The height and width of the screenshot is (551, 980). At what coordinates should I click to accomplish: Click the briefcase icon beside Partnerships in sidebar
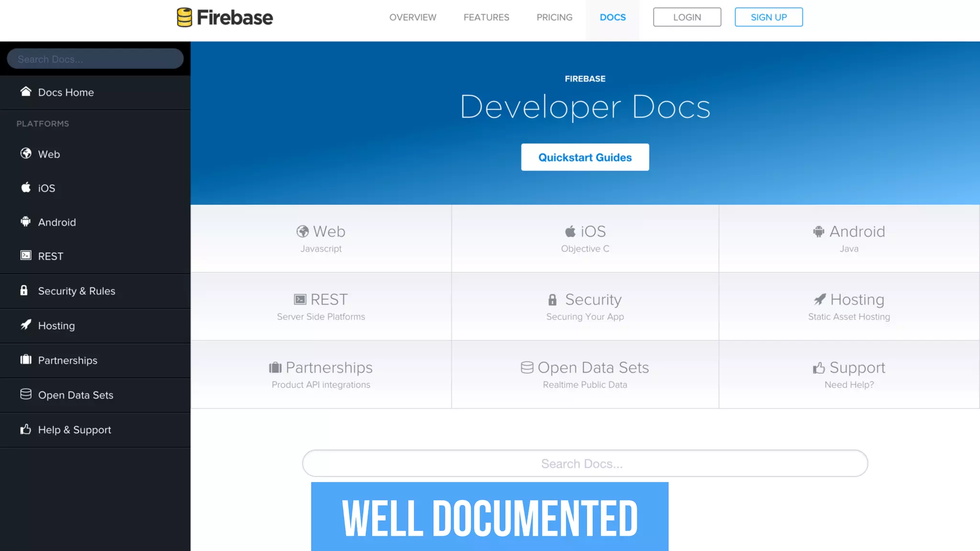(26, 360)
